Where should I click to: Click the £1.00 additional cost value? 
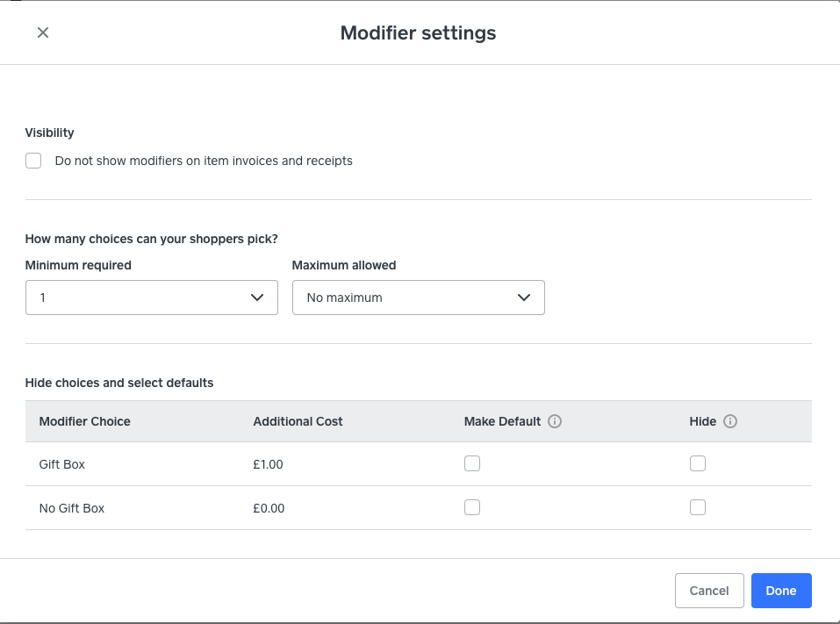pos(268,464)
